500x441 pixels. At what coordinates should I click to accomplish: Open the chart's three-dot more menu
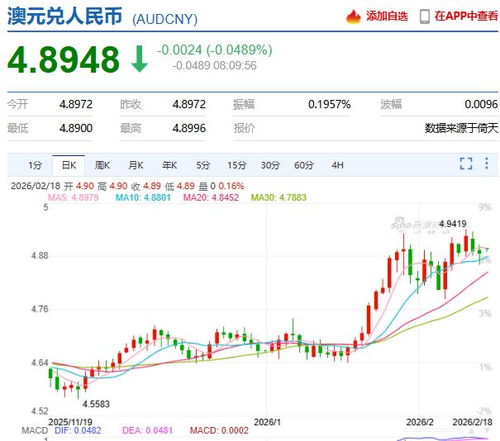pyautogui.click(x=486, y=163)
